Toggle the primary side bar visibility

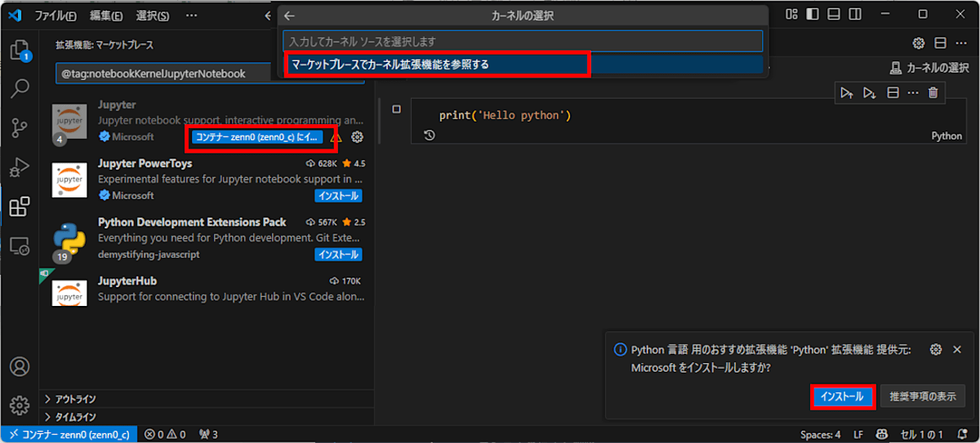tap(811, 15)
